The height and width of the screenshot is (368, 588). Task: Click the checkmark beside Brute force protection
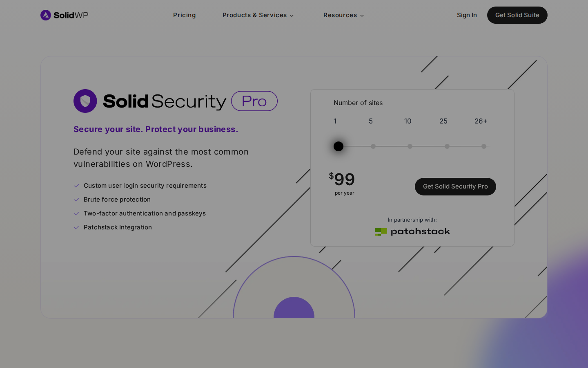click(x=77, y=200)
